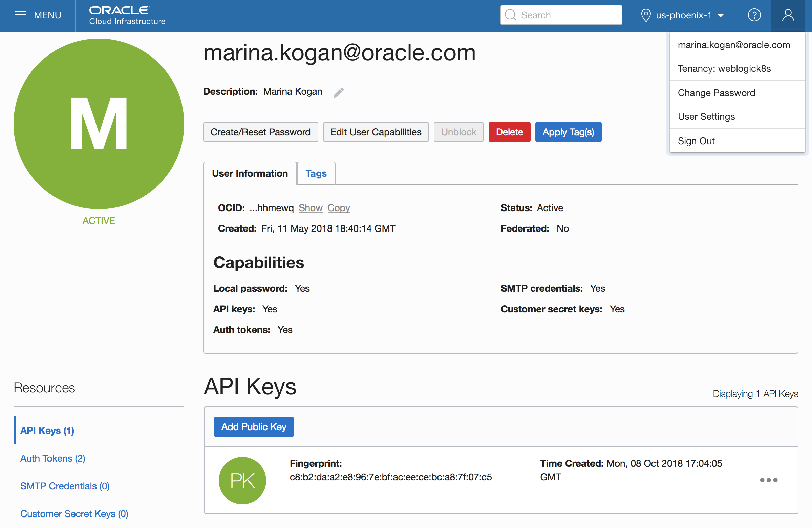Viewport: 812px width, 528px height.
Task: Open User Settings from profile menu
Action: click(x=706, y=117)
